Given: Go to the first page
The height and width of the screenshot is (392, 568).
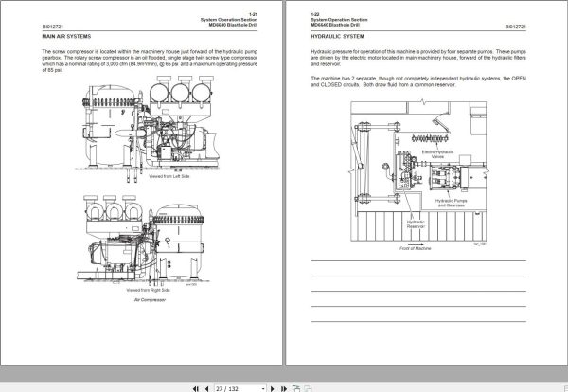Looking at the screenshot, I should click(196, 388).
